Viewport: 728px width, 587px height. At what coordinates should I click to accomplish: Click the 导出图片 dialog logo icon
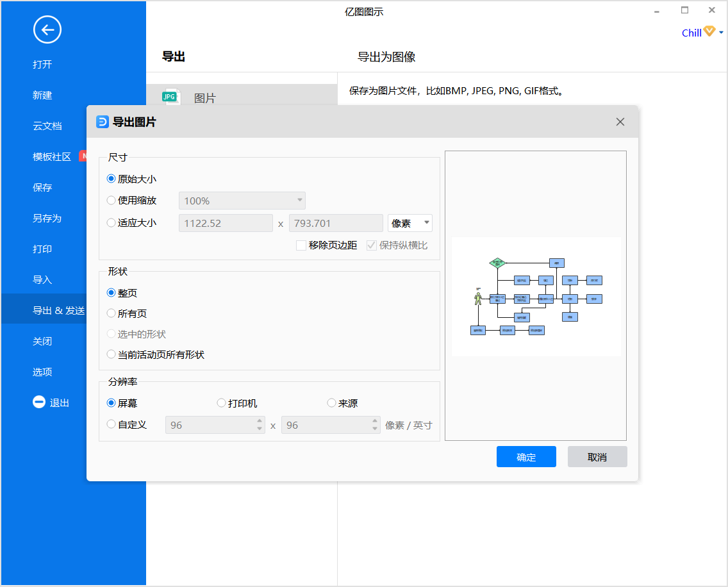coord(102,122)
